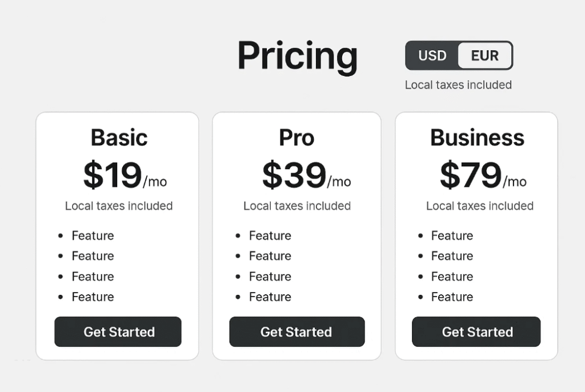Click the $19/mo price
Viewport: 585px width, 392px height.
click(125, 175)
